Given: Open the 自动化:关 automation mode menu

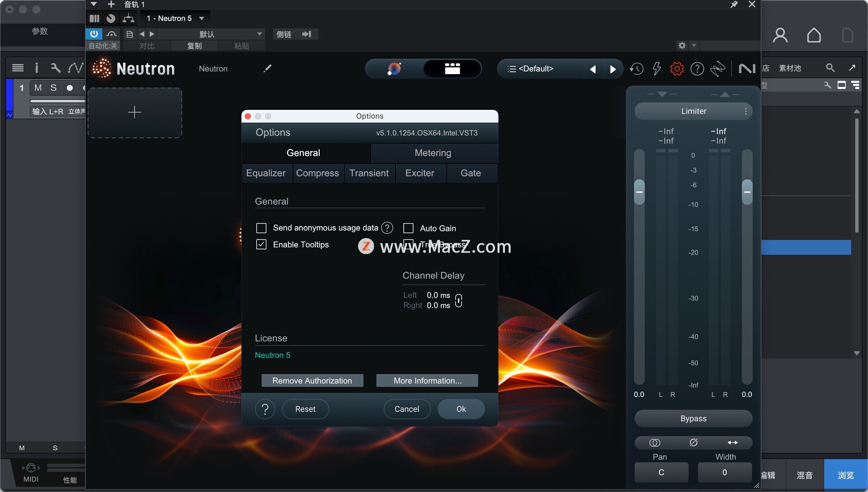Looking at the screenshot, I should (x=103, y=46).
